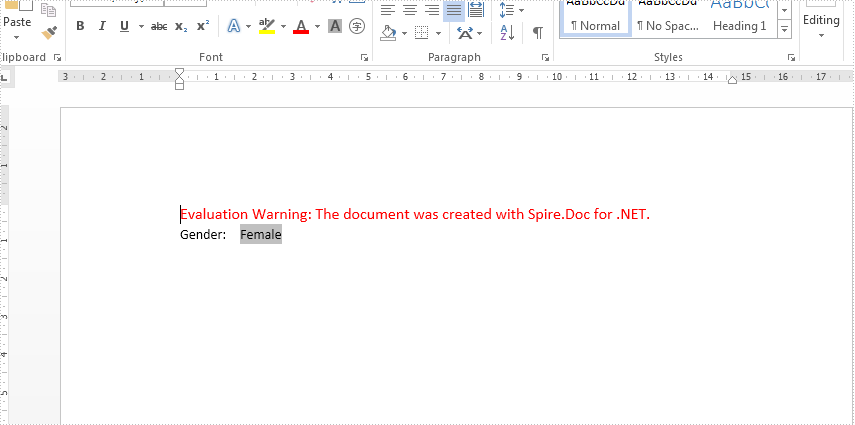This screenshot has height=425, width=855.
Task: Open Text Effects dropdown arrow
Action: coord(248,26)
